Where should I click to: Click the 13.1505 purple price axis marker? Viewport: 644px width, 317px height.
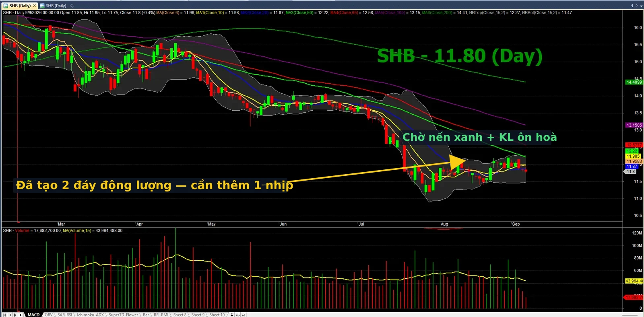634,125
